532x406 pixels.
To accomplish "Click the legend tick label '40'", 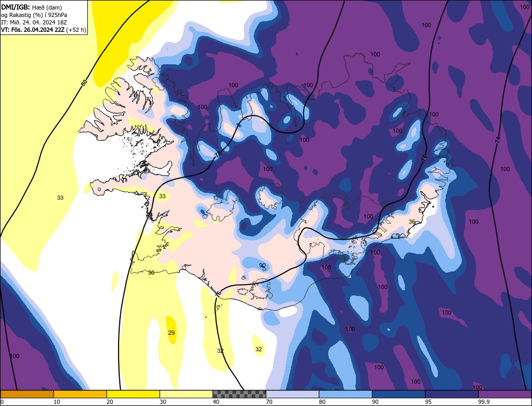I will [x=216, y=402].
